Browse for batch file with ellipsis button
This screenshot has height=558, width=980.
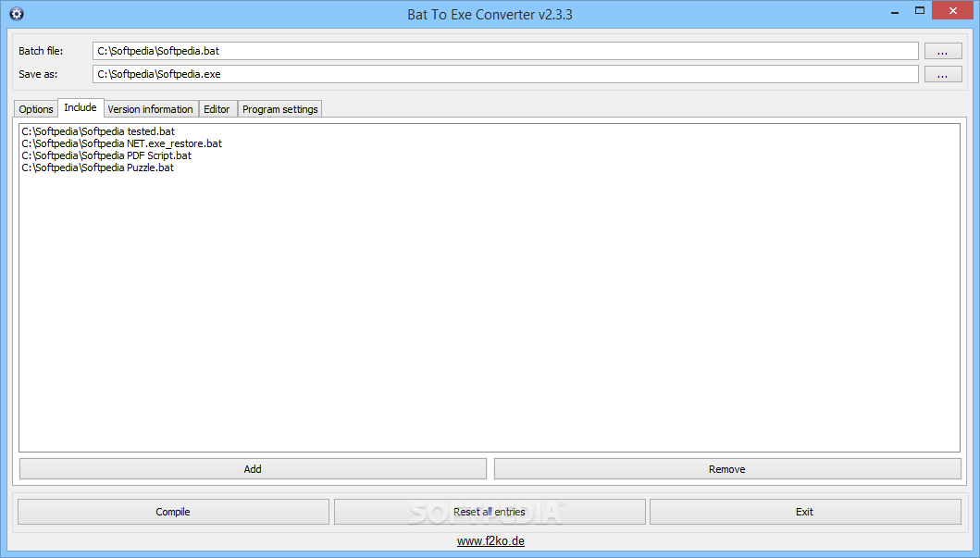(x=942, y=51)
